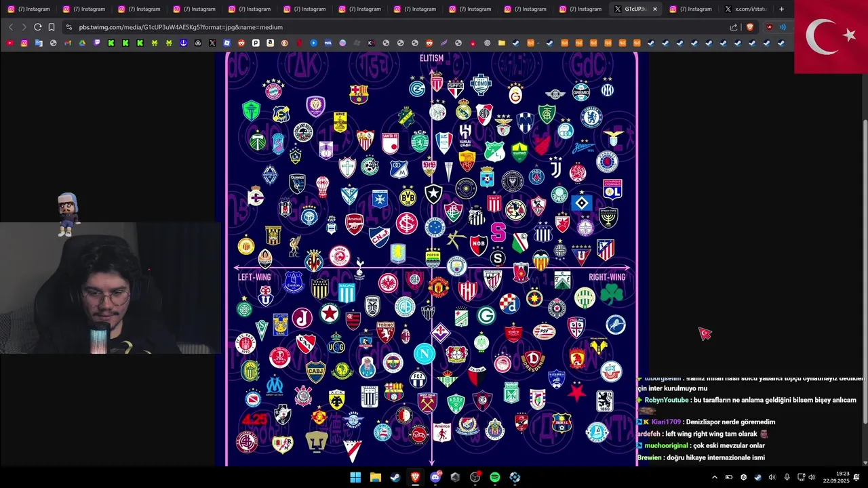Screen dimensions: 868x488
Task: Bookmark this page with the bookmark icon
Action: (52, 27)
